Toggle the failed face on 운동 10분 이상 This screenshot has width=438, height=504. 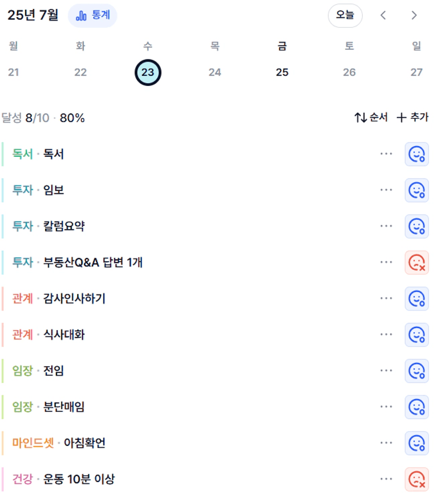pyautogui.click(x=416, y=479)
